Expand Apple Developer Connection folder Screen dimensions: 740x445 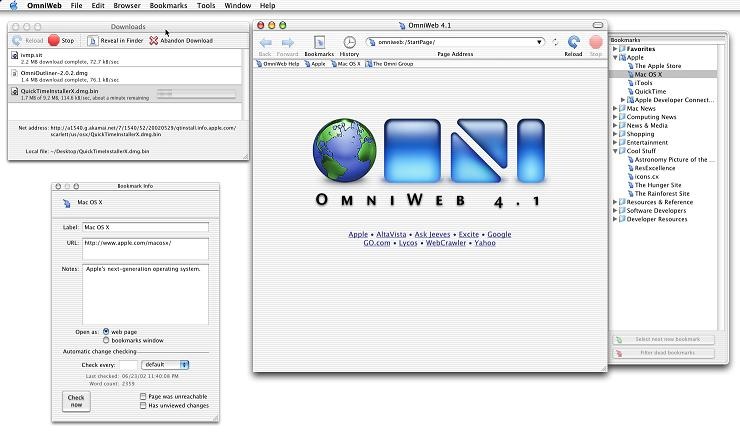[x=623, y=100]
